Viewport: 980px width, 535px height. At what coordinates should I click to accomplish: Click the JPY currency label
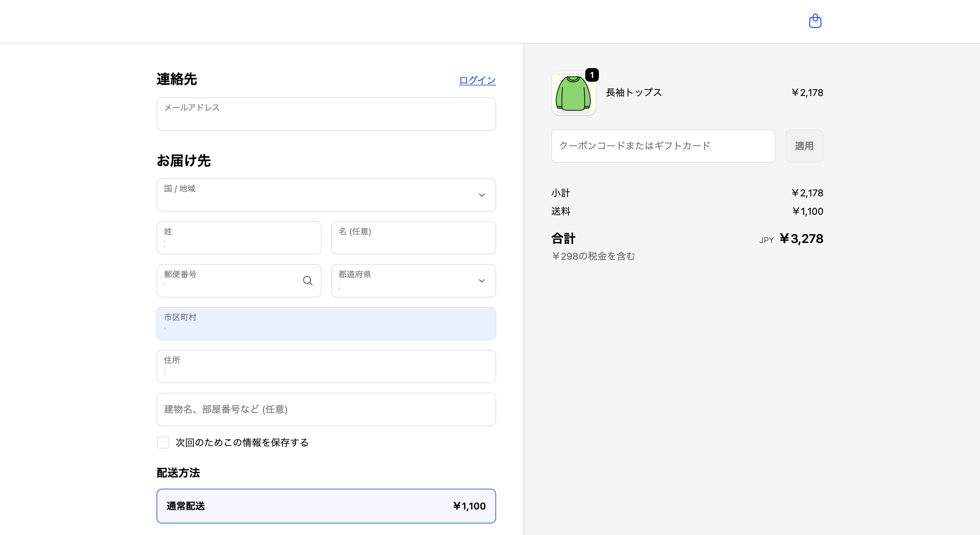click(766, 240)
